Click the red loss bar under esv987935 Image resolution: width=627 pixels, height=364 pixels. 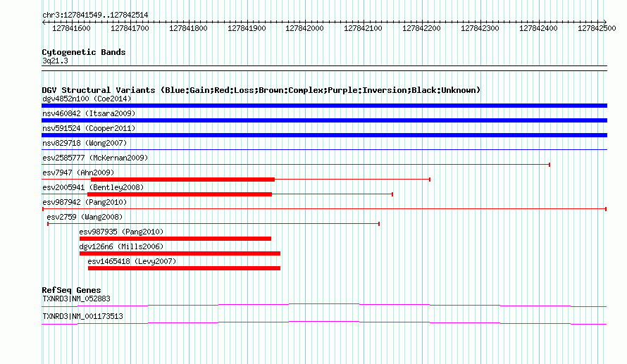pos(175,239)
